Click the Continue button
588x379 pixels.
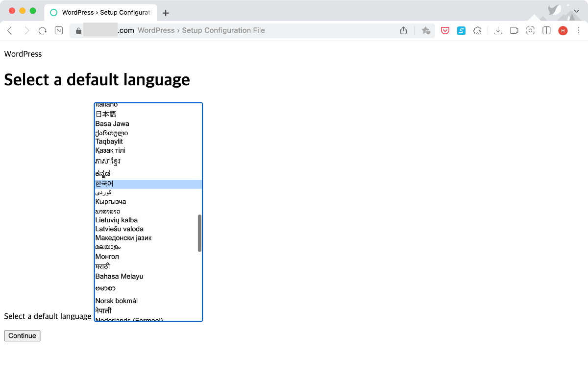click(22, 335)
